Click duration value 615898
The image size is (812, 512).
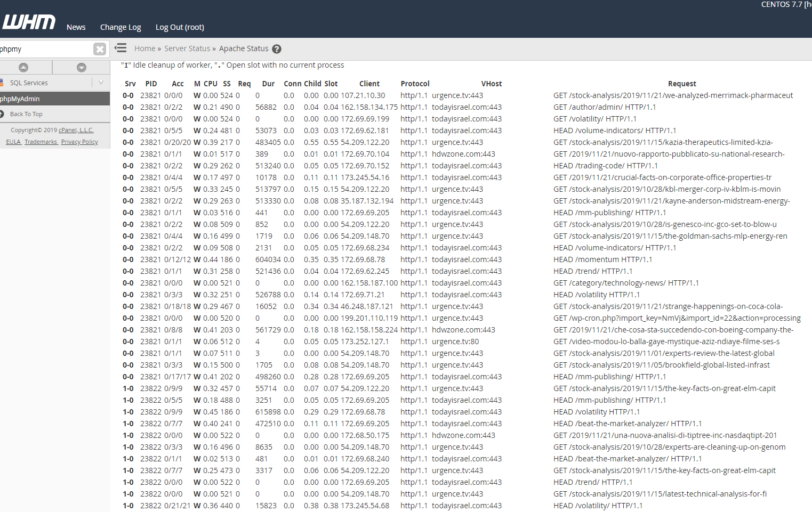(x=268, y=412)
